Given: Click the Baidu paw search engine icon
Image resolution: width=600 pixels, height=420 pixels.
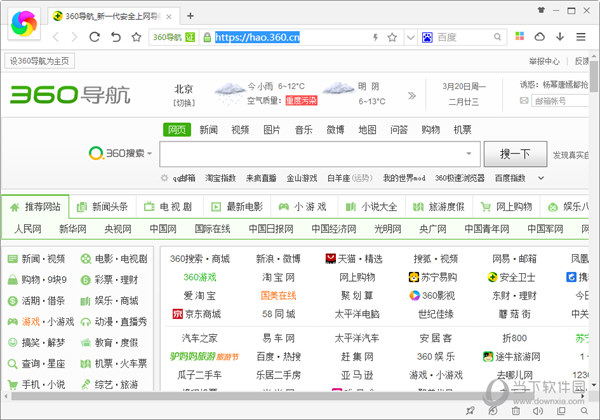Looking at the screenshot, I should [427, 37].
